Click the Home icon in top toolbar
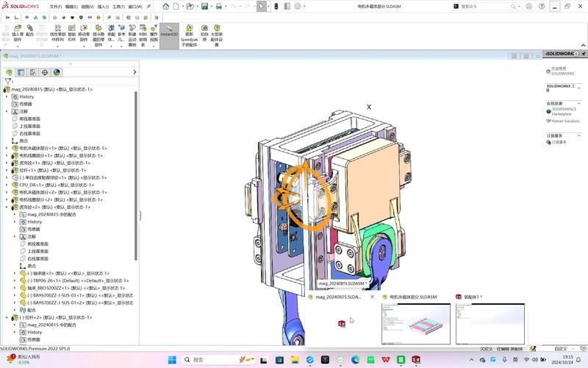 [165, 6]
